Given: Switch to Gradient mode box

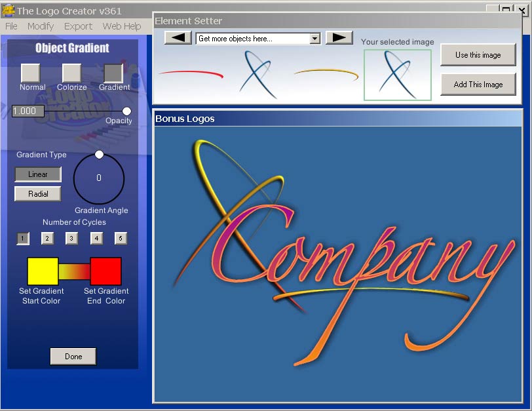Looking at the screenshot, I should click(113, 73).
